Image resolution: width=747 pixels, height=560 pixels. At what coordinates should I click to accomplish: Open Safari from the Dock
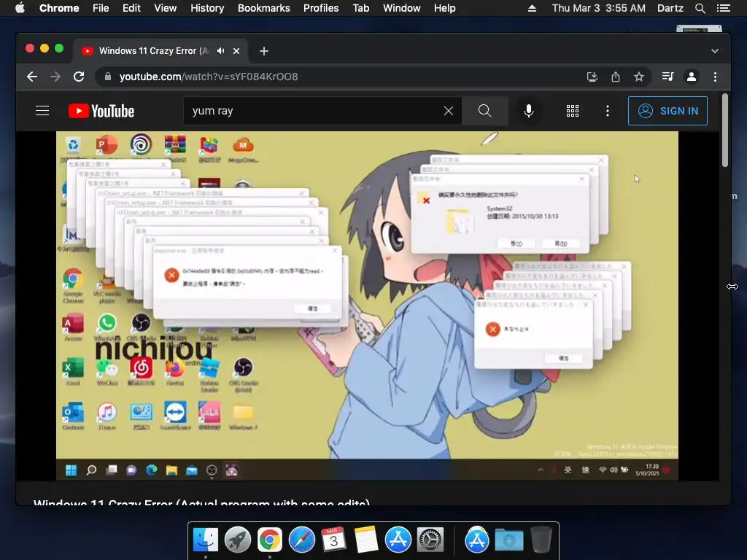pos(301,540)
